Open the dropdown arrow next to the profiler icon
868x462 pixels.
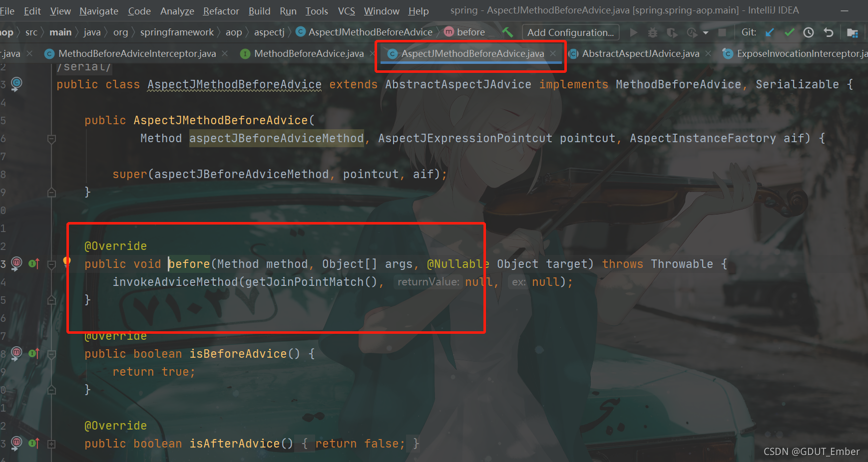[x=706, y=33]
